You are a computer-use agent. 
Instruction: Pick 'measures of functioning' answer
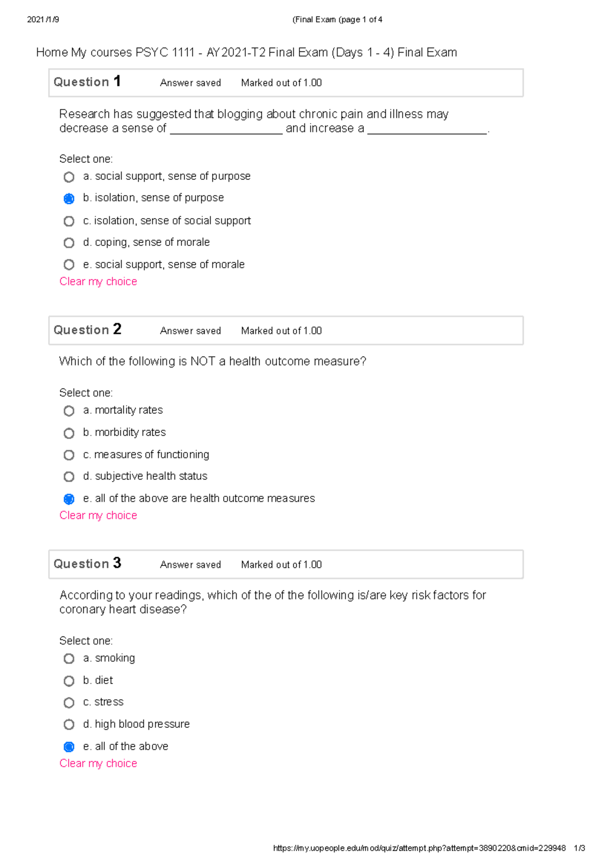69,455
